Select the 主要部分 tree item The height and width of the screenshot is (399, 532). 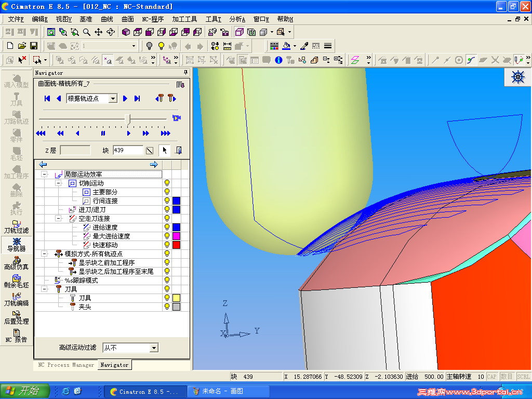[105, 192]
